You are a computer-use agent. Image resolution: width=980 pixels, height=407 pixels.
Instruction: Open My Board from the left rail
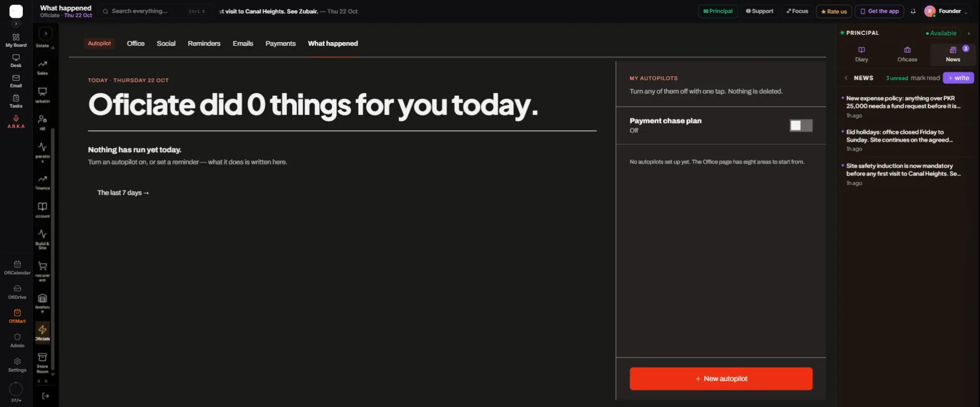point(16,41)
